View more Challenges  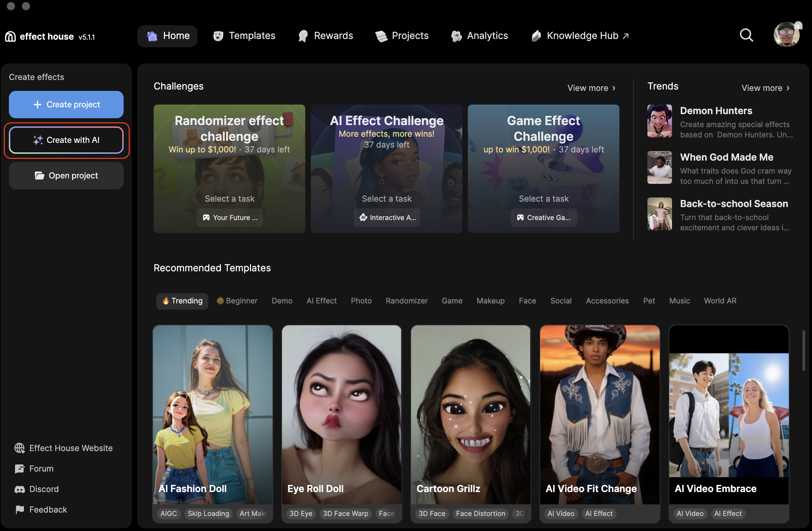[x=591, y=88]
